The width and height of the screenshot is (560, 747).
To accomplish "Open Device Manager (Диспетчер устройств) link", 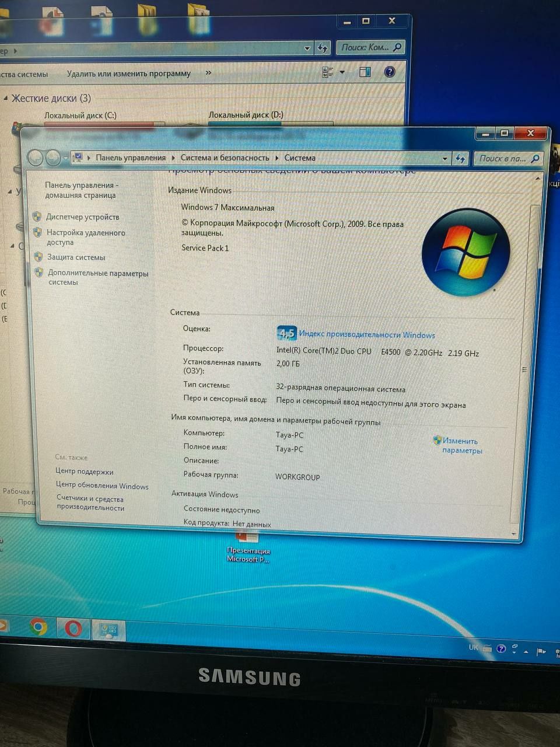I will coord(82,217).
